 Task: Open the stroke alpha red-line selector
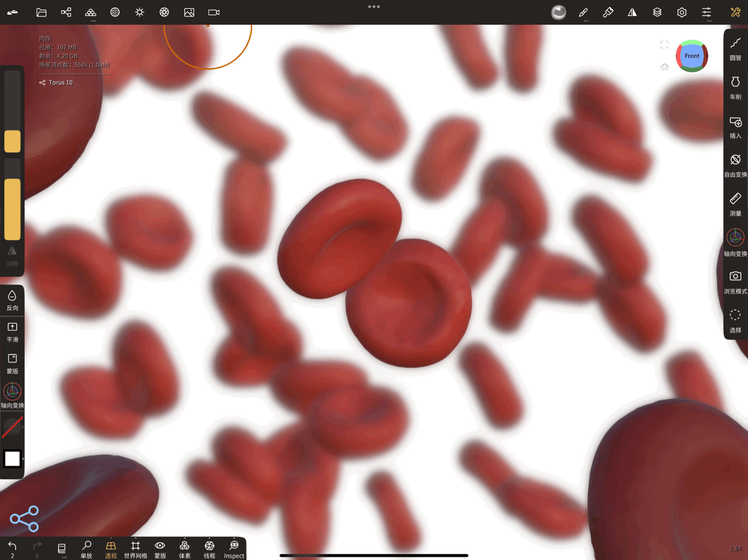12,427
